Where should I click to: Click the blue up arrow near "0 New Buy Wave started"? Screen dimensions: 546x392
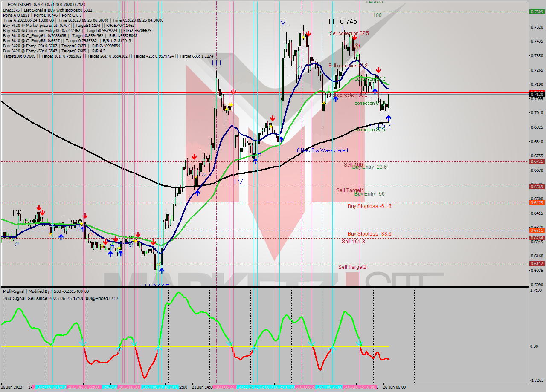255,161
